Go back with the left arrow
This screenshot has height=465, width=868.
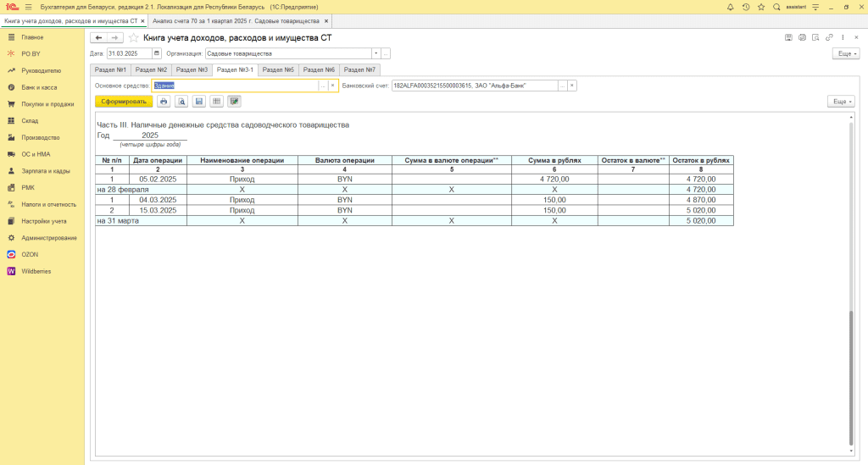pos(98,37)
